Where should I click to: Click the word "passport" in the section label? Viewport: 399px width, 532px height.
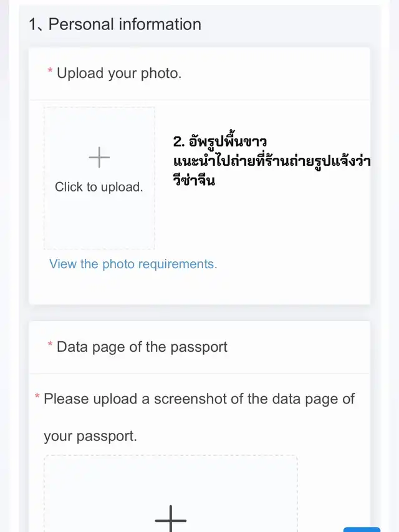pos(198,347)
